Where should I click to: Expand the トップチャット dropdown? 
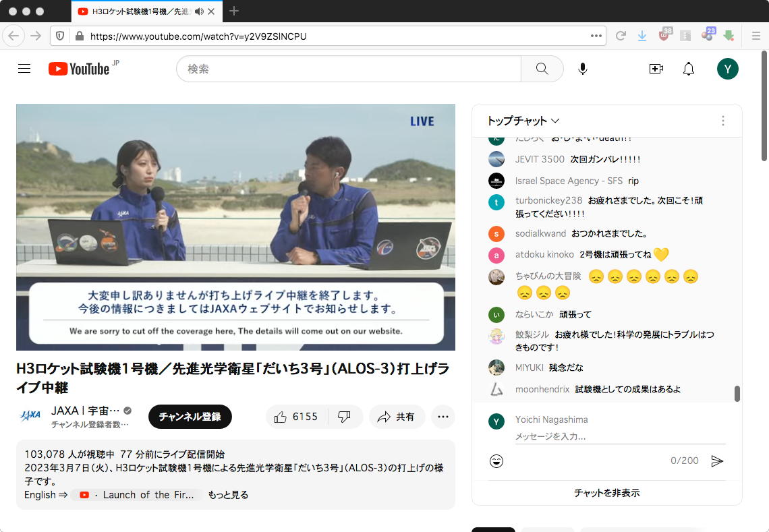(x=523, y=121)
